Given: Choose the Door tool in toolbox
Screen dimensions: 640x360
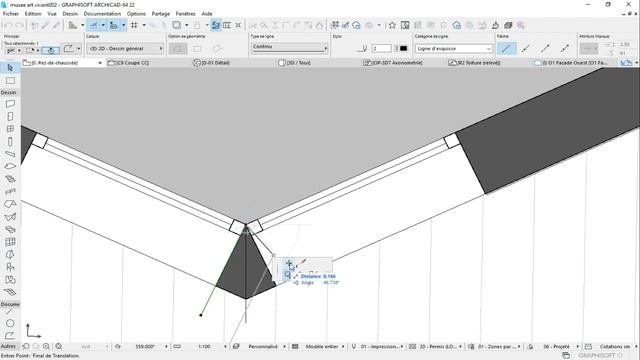Looking at the screenshot, I should point(10,116).
